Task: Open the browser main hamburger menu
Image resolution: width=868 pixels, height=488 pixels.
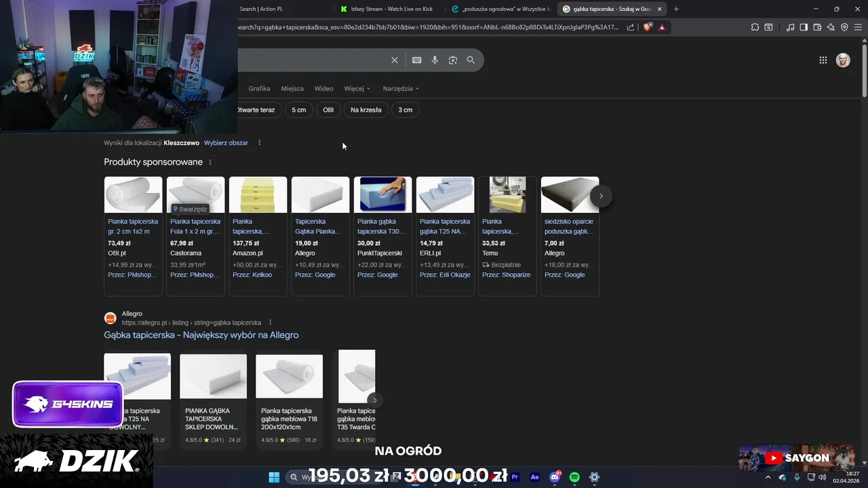Action: click(x=859, y=27)
